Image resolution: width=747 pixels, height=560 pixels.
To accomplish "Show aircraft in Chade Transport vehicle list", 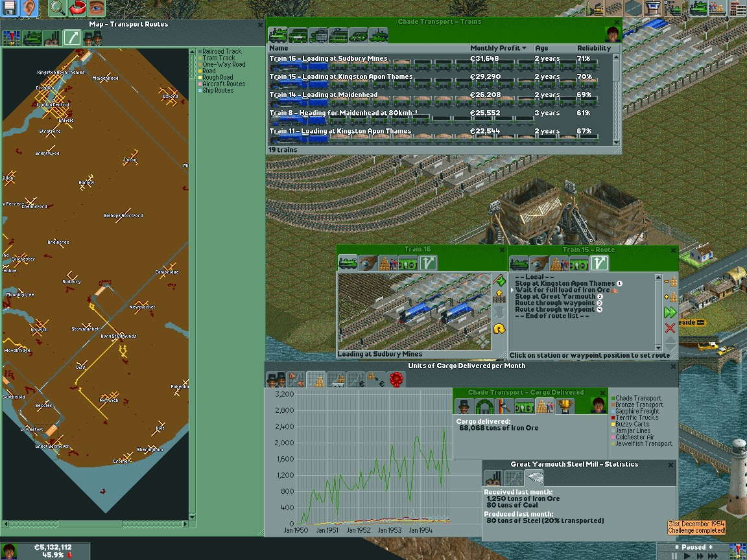I will tap(358, 35).
